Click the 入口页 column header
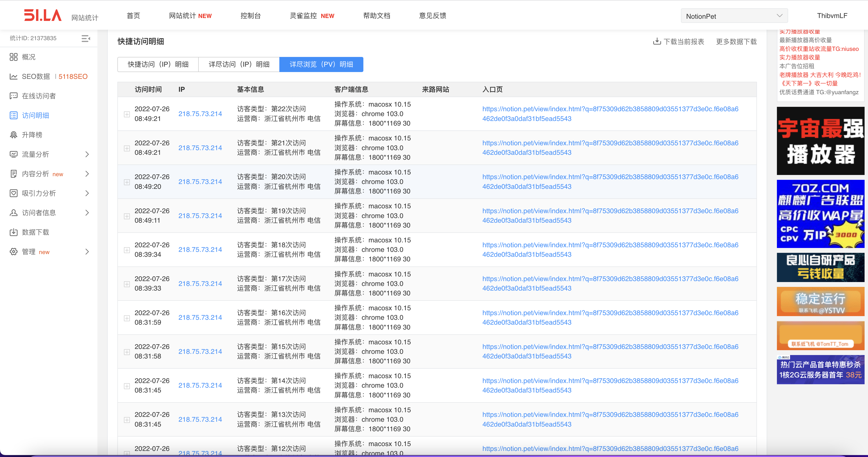 pyautogui.click(x=492, y=89)
